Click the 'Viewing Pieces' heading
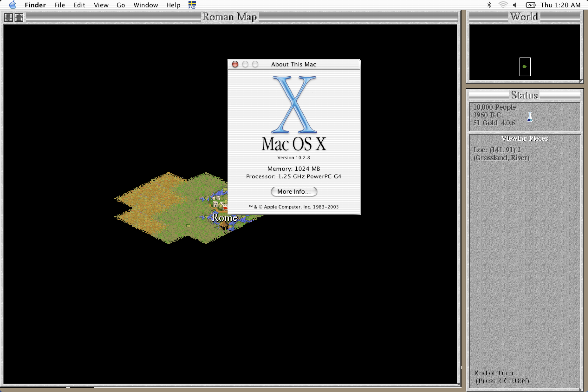This screenshot has width=588, height=392. [524, 138]
